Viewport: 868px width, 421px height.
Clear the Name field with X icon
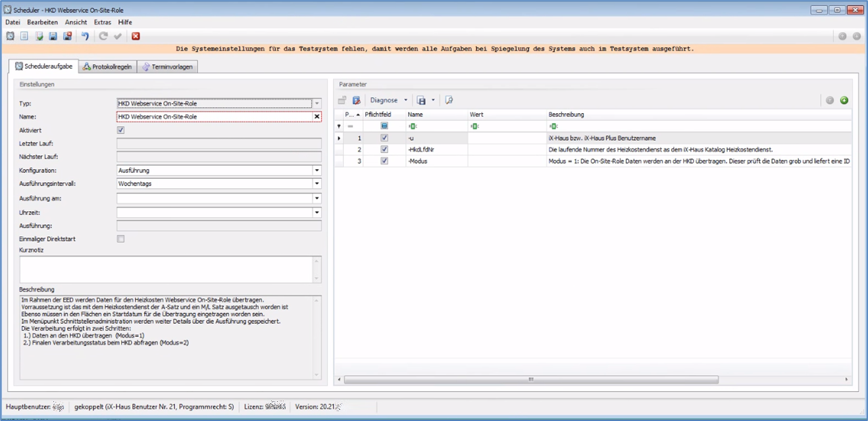point(317,116)
